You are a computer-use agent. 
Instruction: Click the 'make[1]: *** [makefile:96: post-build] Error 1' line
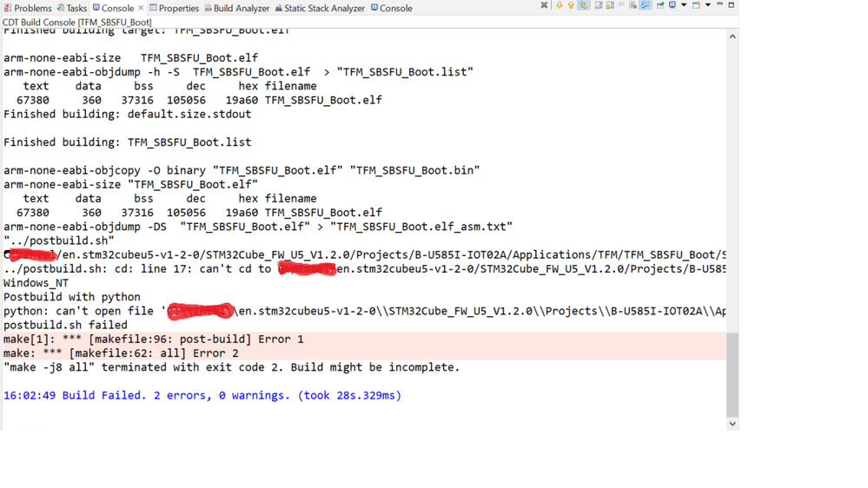[x=153, y=340]
